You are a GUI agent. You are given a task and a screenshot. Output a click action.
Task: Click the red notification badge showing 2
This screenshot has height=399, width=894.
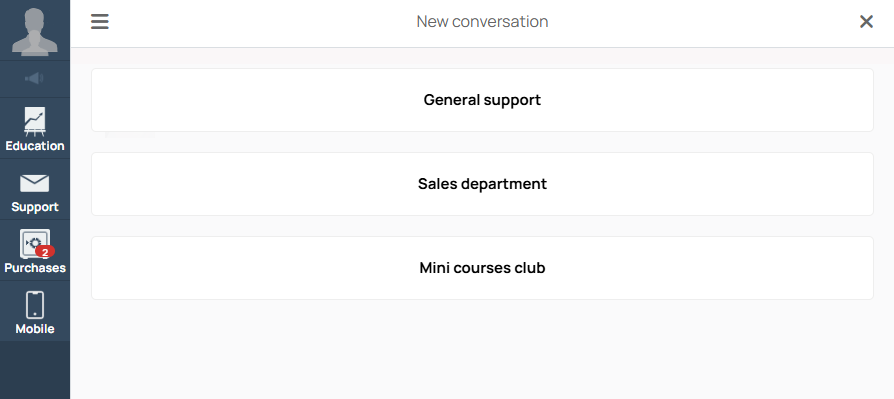45,252
